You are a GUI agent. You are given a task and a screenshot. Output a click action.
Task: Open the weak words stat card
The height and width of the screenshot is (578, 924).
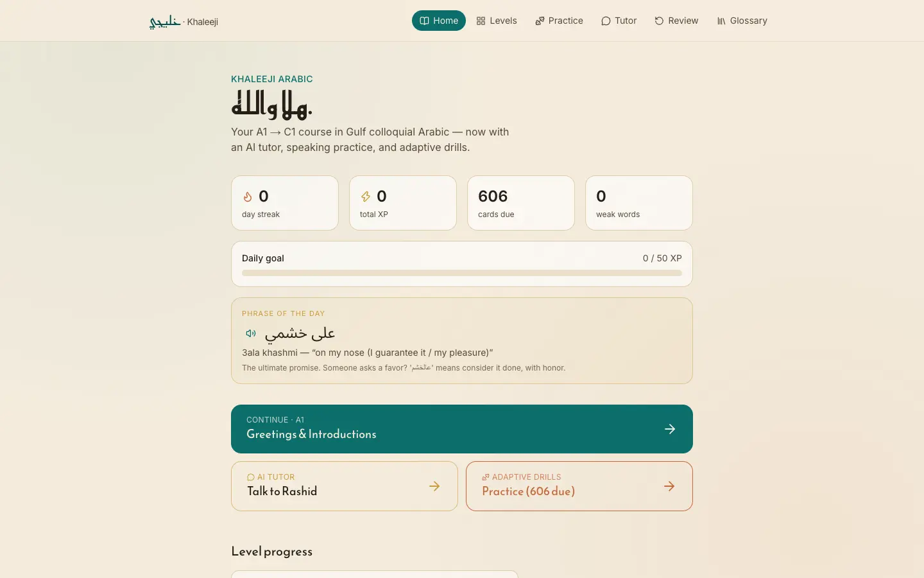pyautogui.click(x=639, y=203)
